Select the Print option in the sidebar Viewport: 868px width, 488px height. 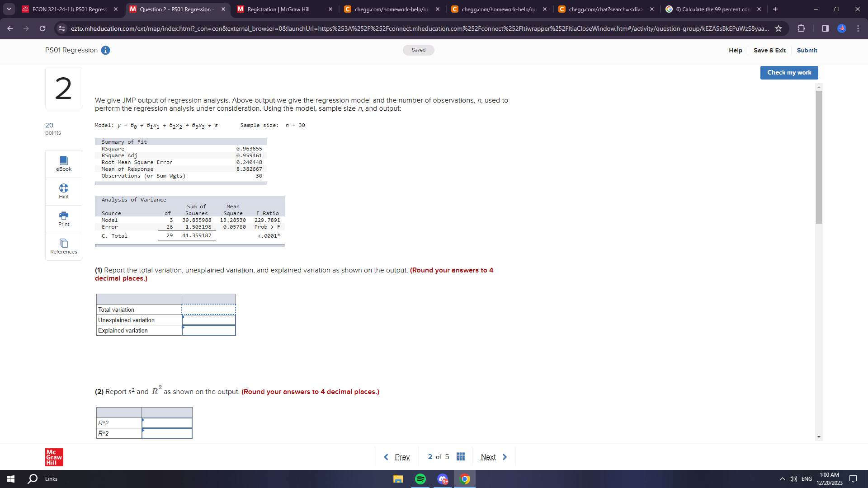[x=63, y=219]
